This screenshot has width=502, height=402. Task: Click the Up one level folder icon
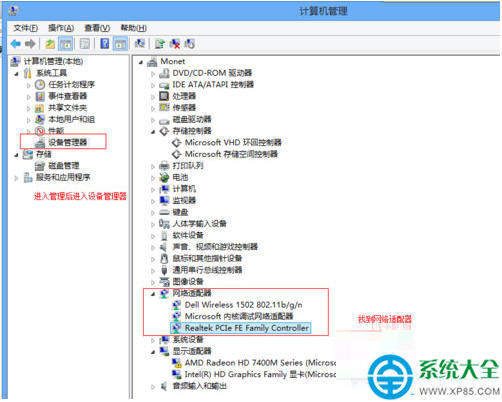[50, 44]
